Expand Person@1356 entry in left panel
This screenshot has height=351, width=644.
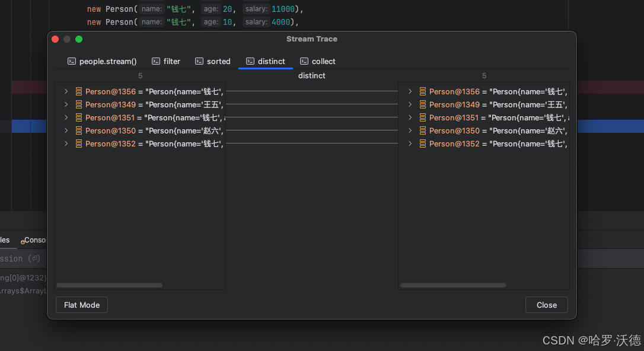[x=66, y=91]
